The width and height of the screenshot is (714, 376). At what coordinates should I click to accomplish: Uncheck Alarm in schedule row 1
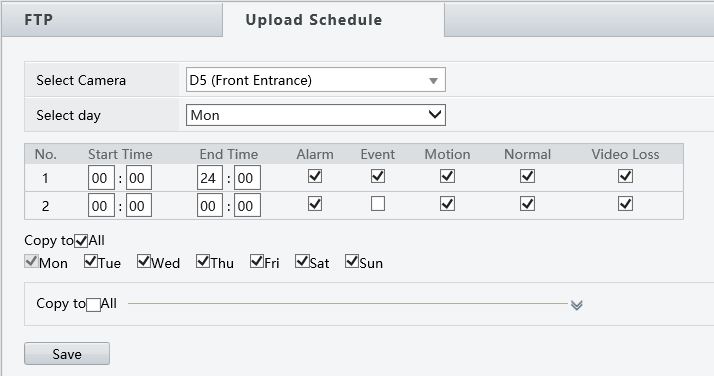tap(315, 176)
